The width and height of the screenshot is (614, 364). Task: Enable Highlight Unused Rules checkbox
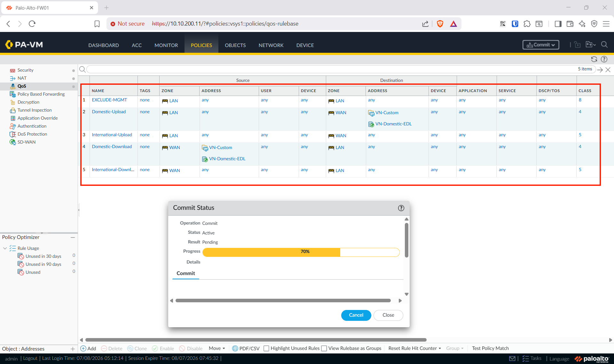point(266,348)
